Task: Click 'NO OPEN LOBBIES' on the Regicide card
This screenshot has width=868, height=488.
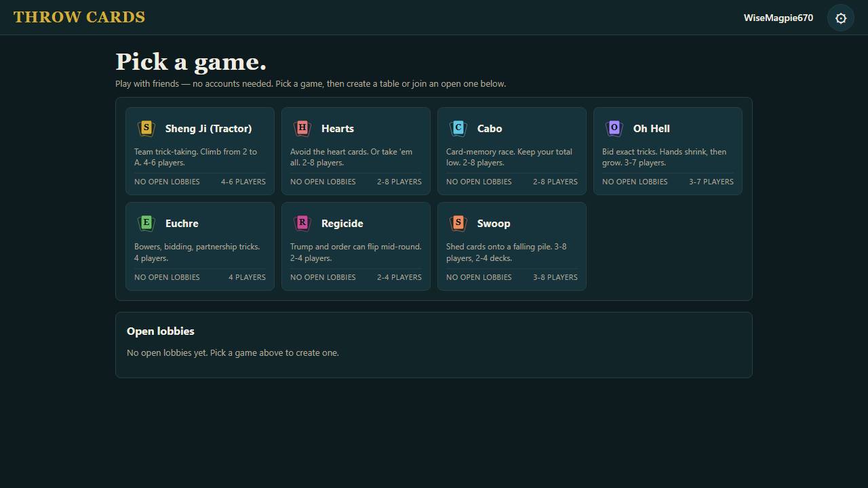Action: (323, 277)
